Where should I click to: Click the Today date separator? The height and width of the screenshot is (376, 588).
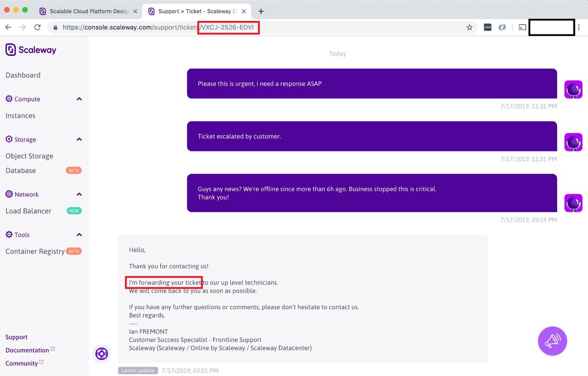pyautogui.click(x=338, y=53)
